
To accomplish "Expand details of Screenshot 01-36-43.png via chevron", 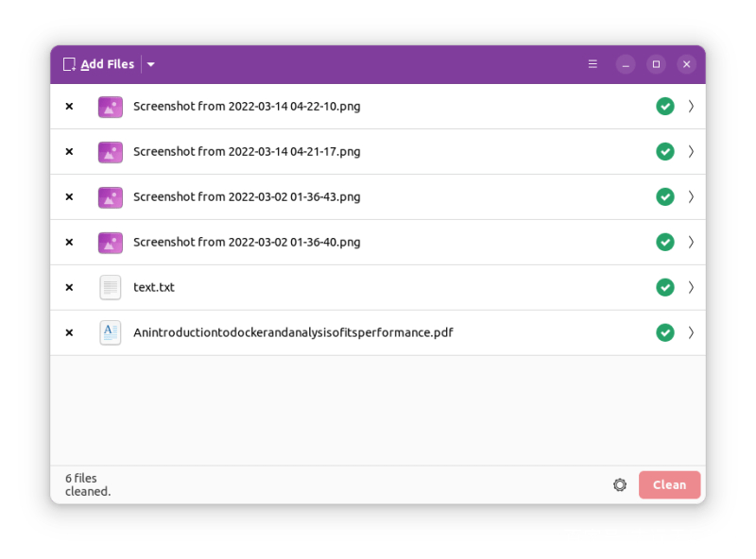I will (x=691, y=196).
